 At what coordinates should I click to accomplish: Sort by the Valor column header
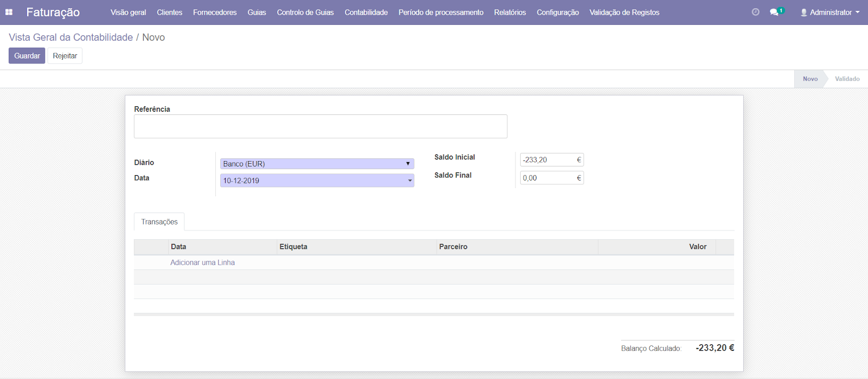coord(697,247)
